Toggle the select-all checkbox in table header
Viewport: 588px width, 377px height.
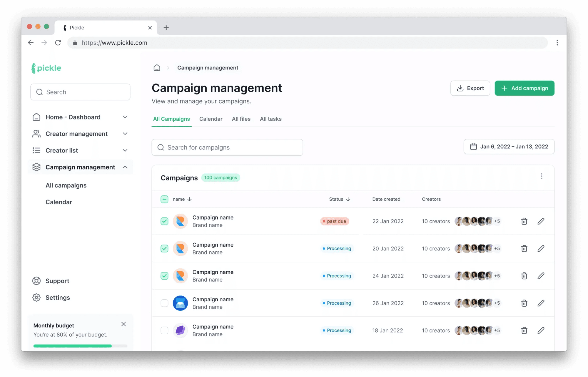[x=164, y=199]
